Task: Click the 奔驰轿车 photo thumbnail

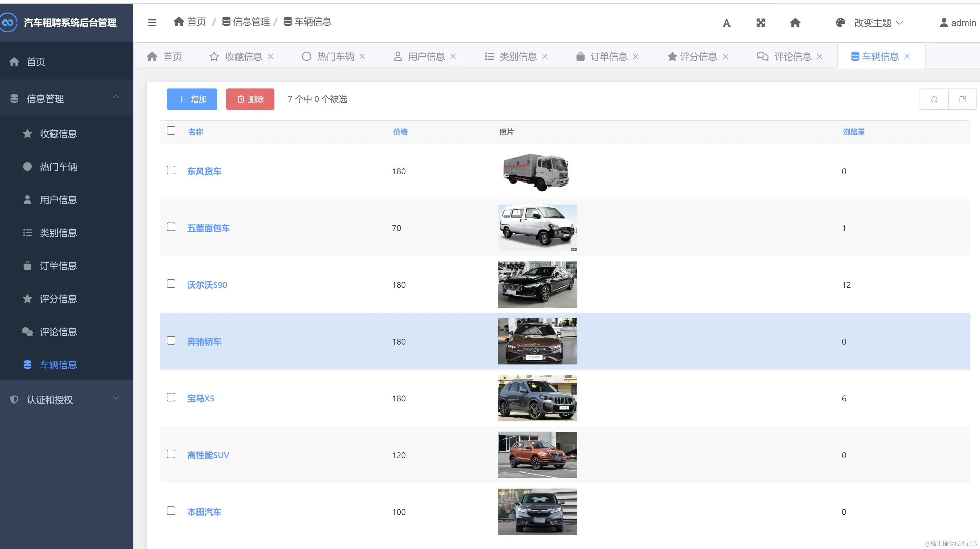Action: tap(537, 341)
